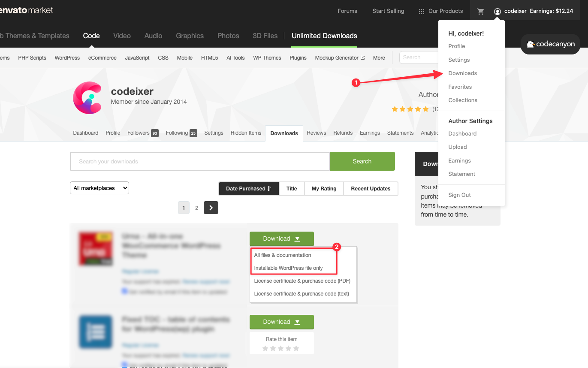Click the Envato Market logo
Viewport: 588px width, 368px height.
tap(27, 10)
